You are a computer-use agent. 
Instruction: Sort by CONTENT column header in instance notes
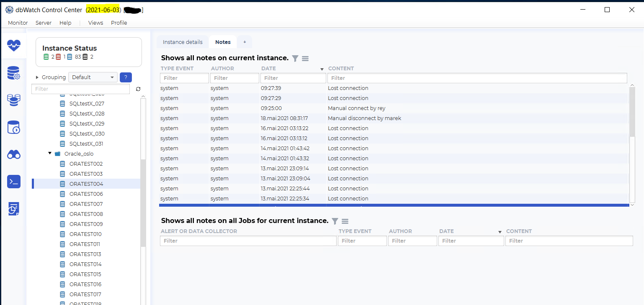(341, 69)
